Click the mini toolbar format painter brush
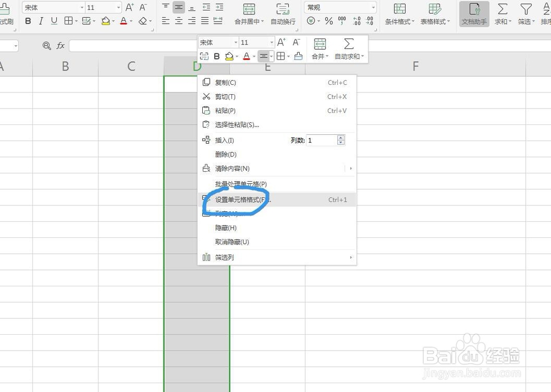This screenshot has width=551, height=392. pos(298,56)
